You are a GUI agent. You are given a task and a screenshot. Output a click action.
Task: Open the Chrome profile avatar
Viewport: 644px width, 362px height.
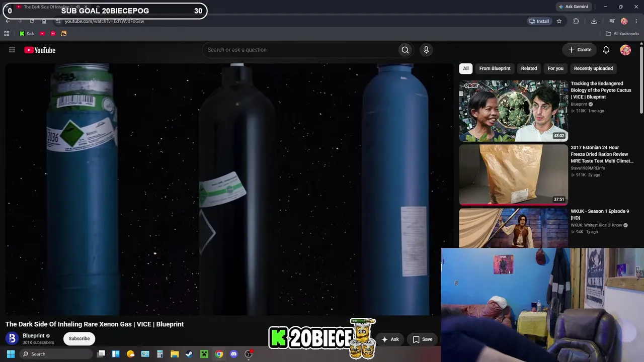click(624, 21)
